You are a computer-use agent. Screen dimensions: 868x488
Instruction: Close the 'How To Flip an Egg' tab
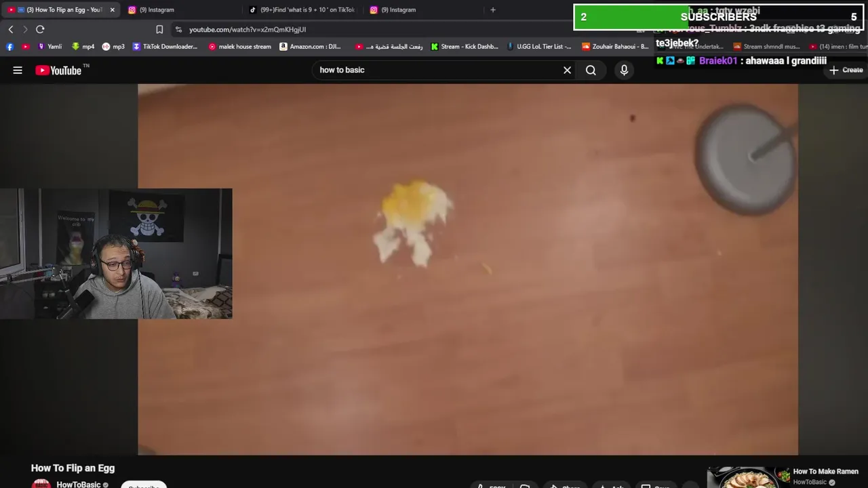[112, 9]
